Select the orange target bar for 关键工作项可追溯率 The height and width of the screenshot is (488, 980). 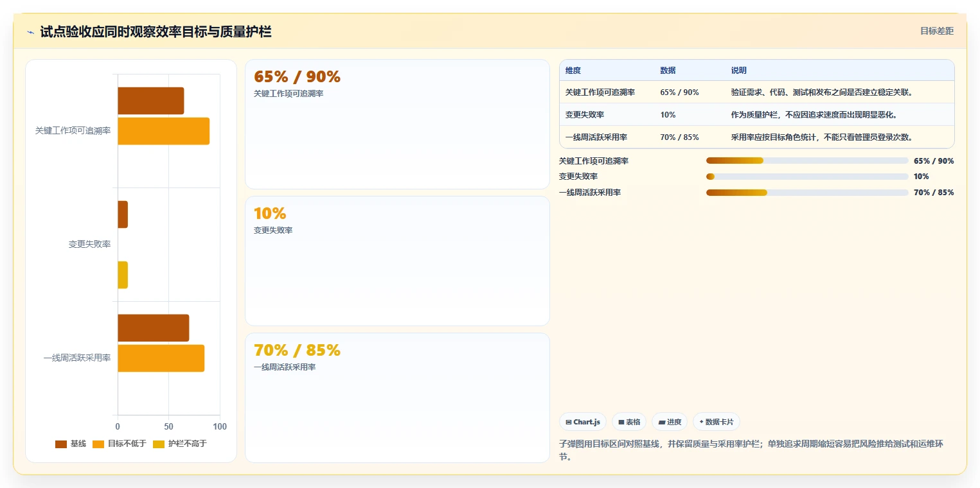coord(163,131)
